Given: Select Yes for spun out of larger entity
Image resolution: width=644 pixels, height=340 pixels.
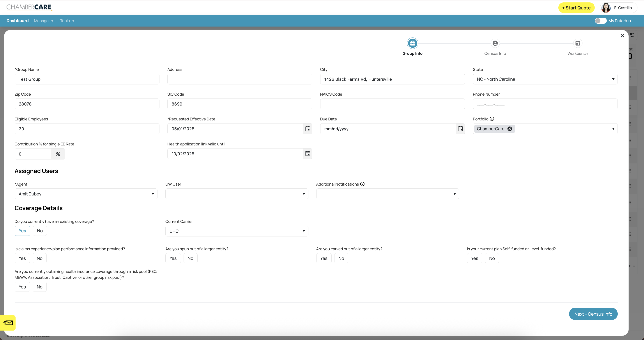Looking at the screenshot, I should point(173,258).
